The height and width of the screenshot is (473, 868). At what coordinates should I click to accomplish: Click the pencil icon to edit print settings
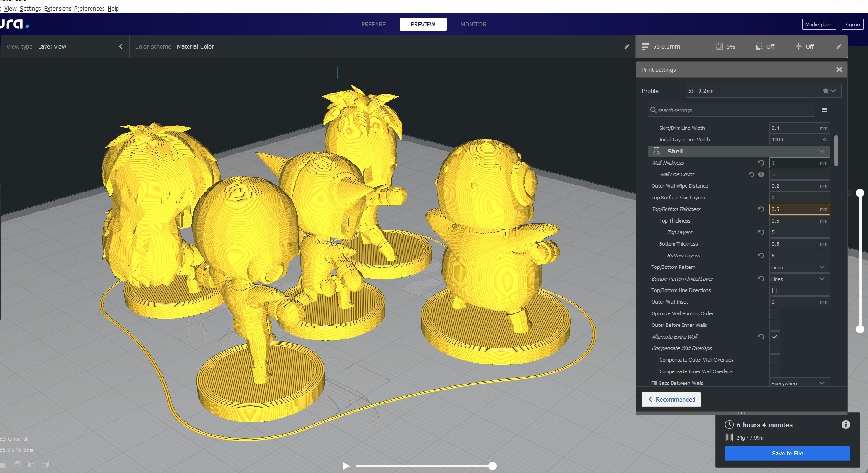coord(839,46)
